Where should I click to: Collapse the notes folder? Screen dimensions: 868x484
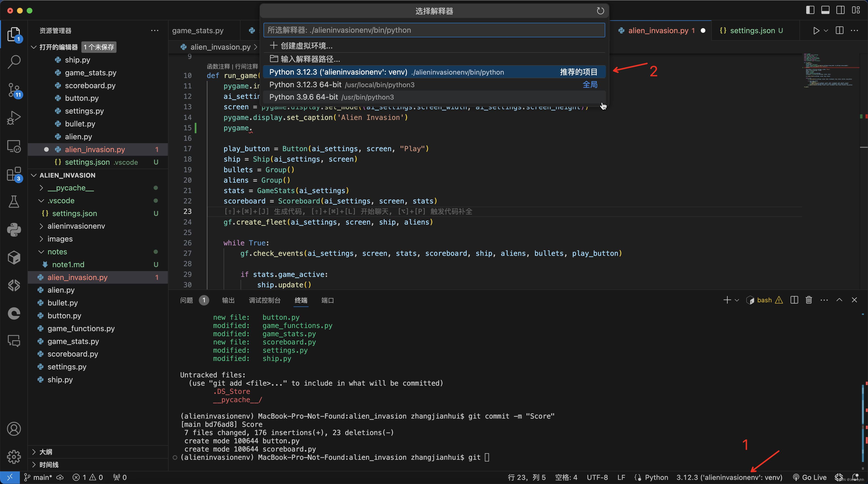click(57, 252)
